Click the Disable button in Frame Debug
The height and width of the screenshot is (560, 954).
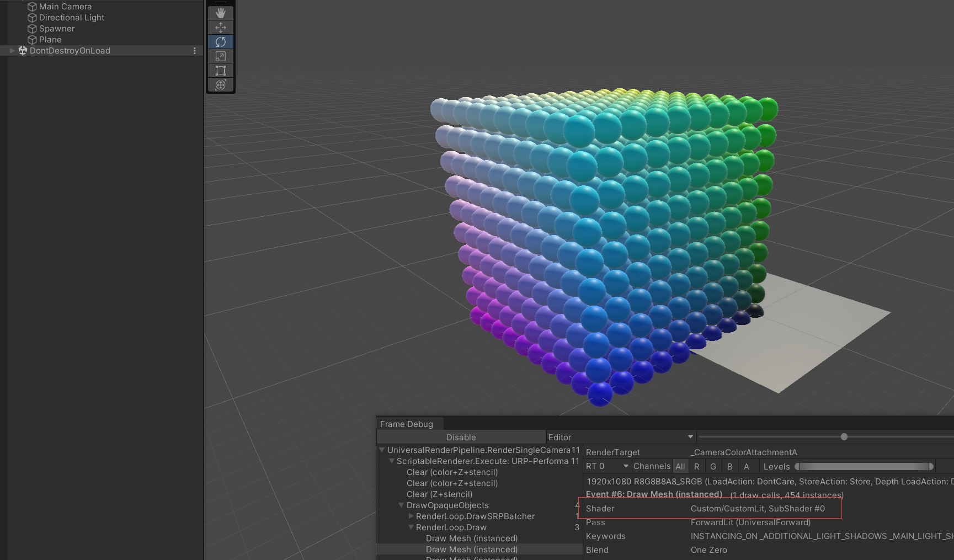click(461, 436)
